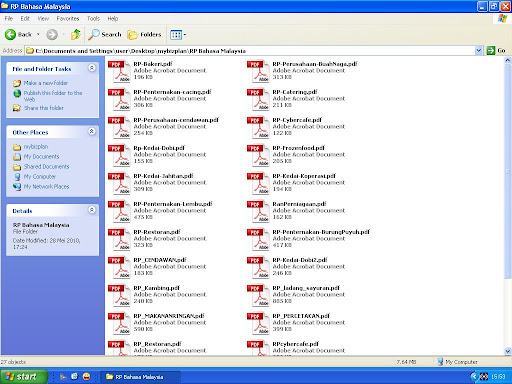Click the vertical scrollbar thumb
This screenshot has width=512, height=384.
[508, 171]
